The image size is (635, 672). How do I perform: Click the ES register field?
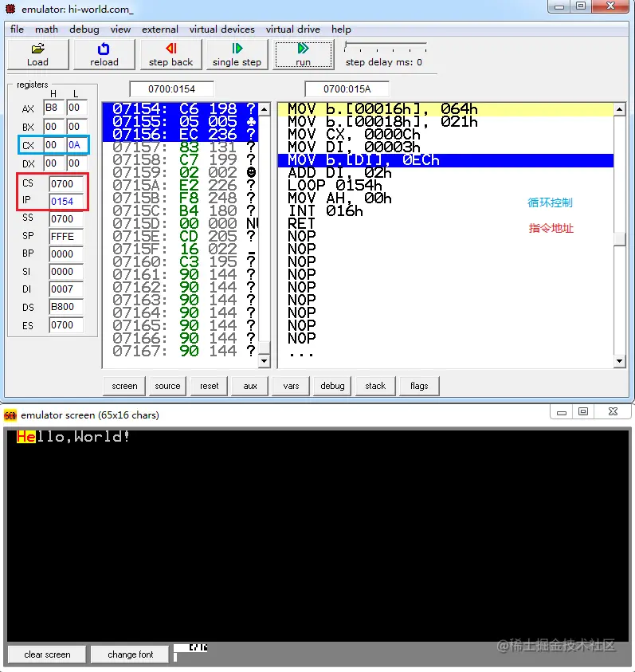66,325
